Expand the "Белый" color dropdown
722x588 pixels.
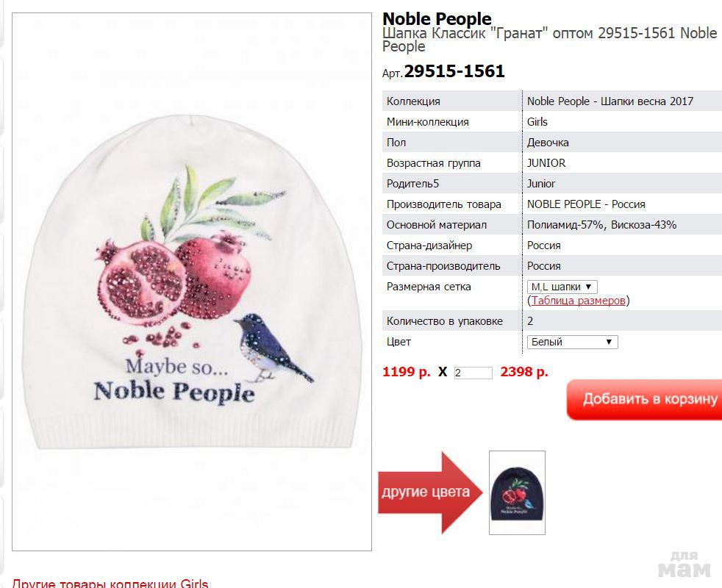[572, 342]
